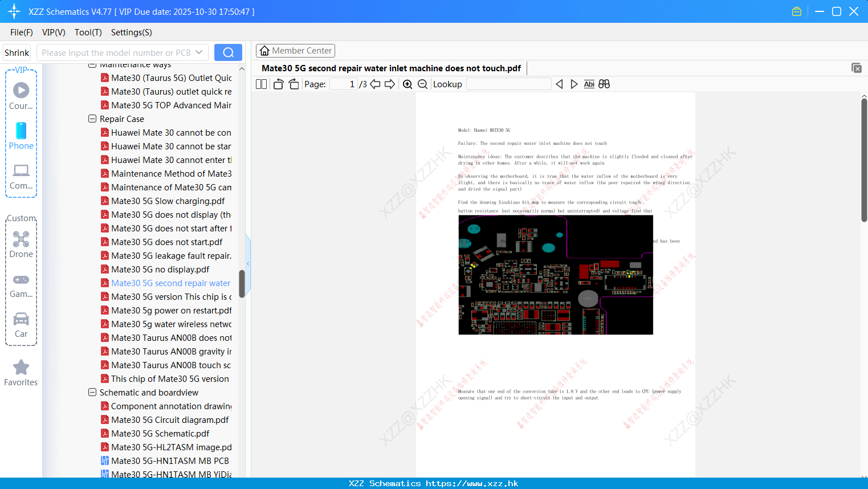Open Mate30 5G does not start.pdf
The width and height of the screenshot is (868, 489).
click(166, 242)
